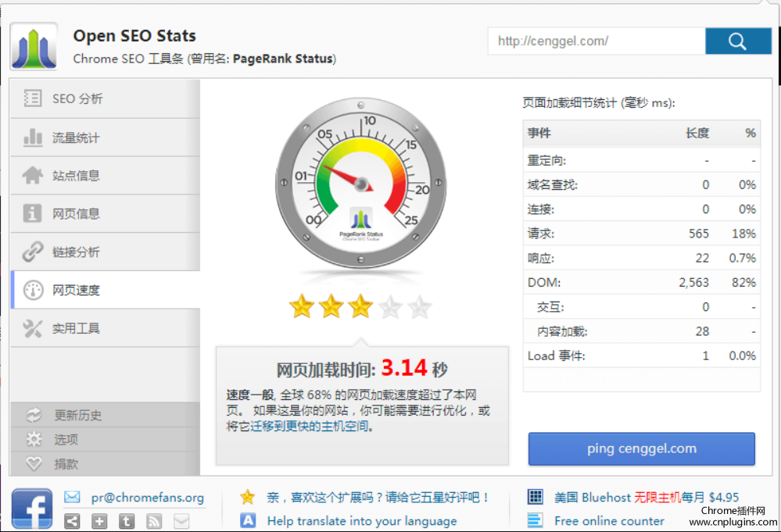Click the 长度 column header
Screen dimensions: 781x532
click(697, 133)
